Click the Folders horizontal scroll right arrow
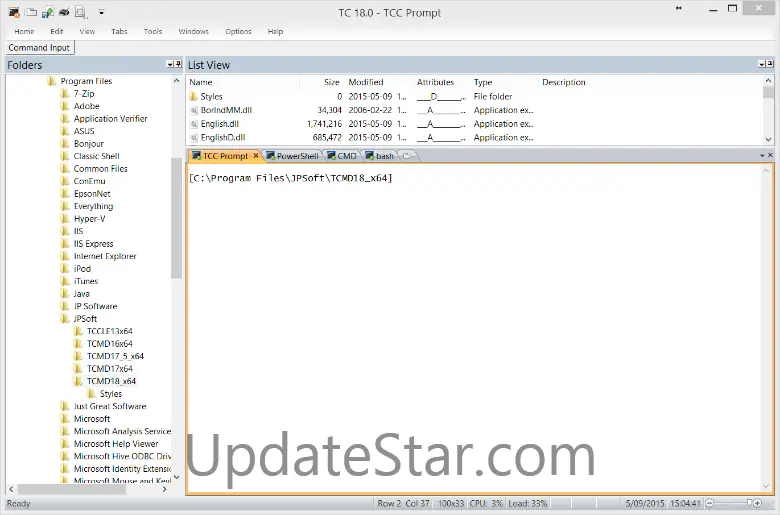This screenshot has width=780, height=515. click(x=165, y=490)
